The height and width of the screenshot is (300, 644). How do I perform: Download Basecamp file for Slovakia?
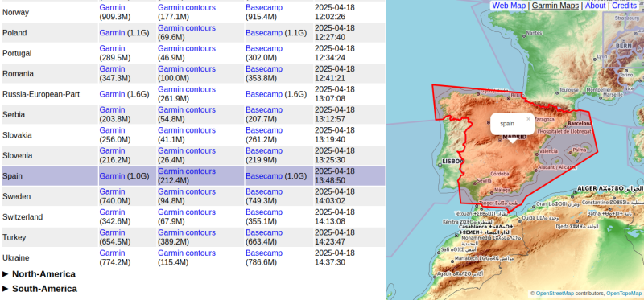[x=264, y=130]
